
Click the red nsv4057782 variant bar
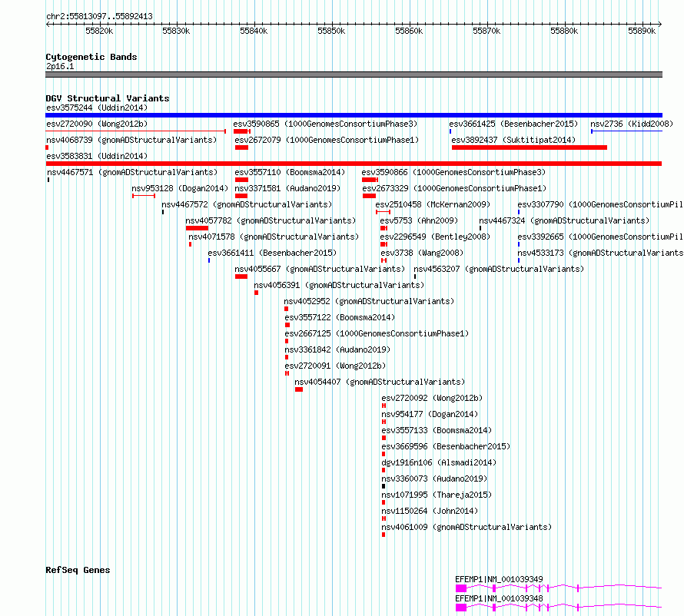197,228
